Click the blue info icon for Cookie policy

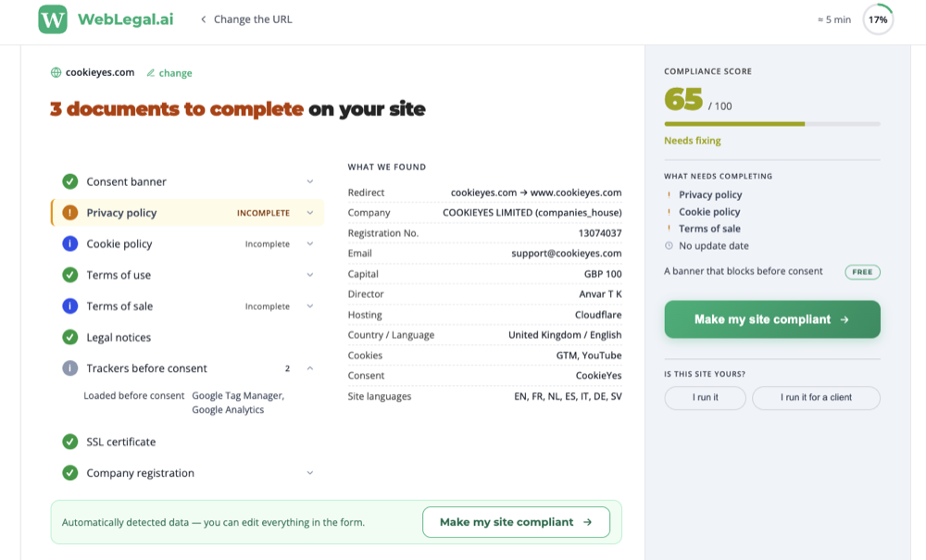point(70,243)
